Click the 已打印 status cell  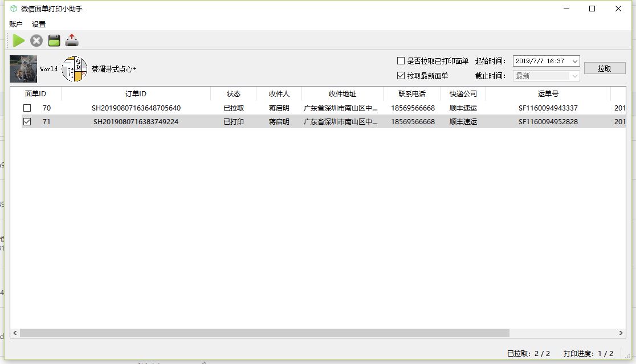pyautogui.click(x=234, y=121)
